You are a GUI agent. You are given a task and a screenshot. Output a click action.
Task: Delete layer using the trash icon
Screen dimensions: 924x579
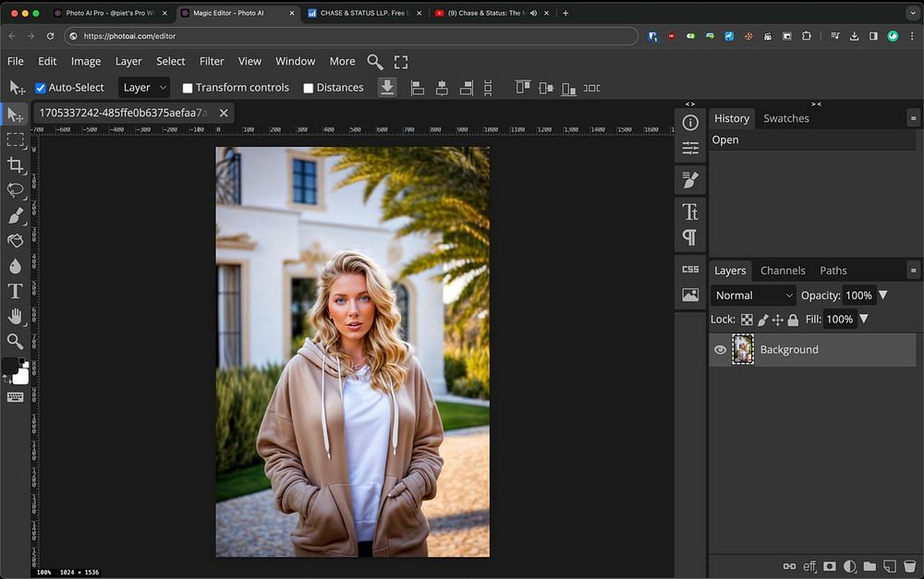click(x=909, y=566)
